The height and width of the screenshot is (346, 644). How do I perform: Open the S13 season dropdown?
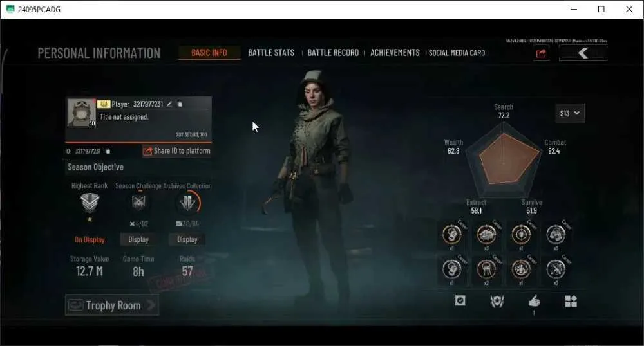570,113
